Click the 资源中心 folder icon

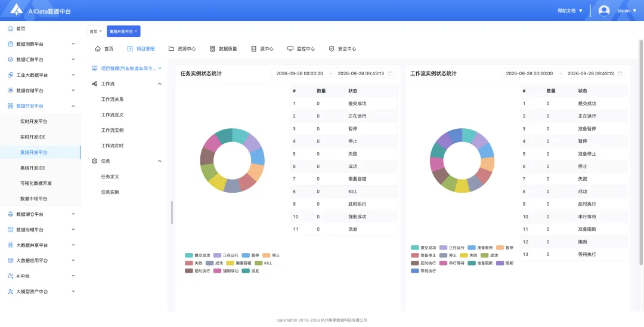coord(171,48)
